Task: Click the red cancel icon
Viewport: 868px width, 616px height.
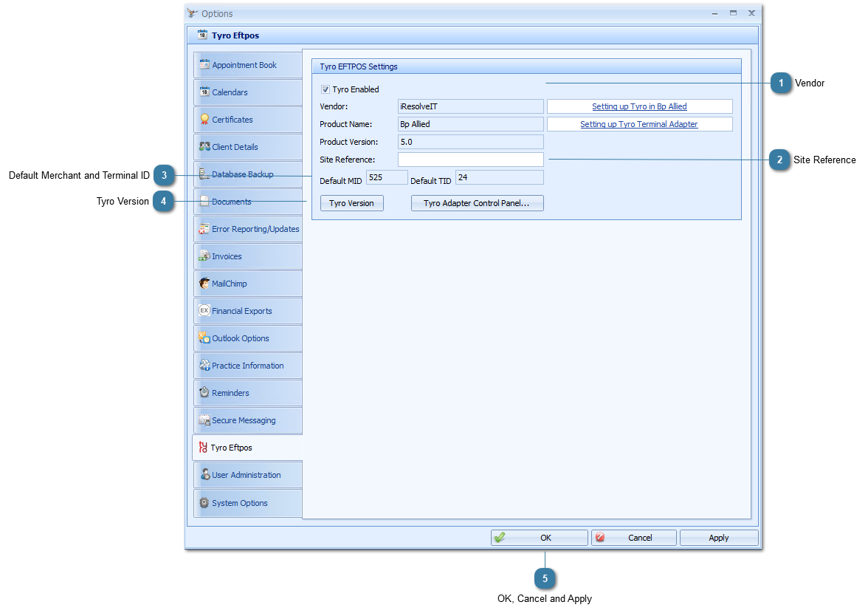Action: [x=599, y=537]
